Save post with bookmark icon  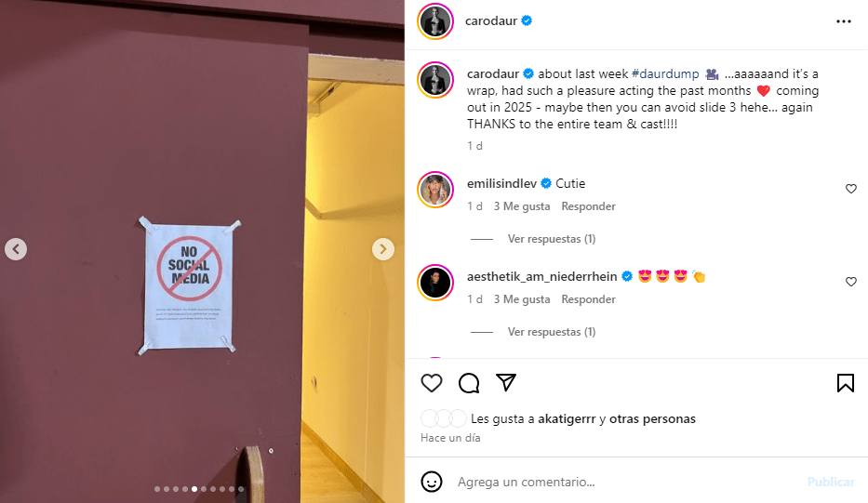pos(846,383)
